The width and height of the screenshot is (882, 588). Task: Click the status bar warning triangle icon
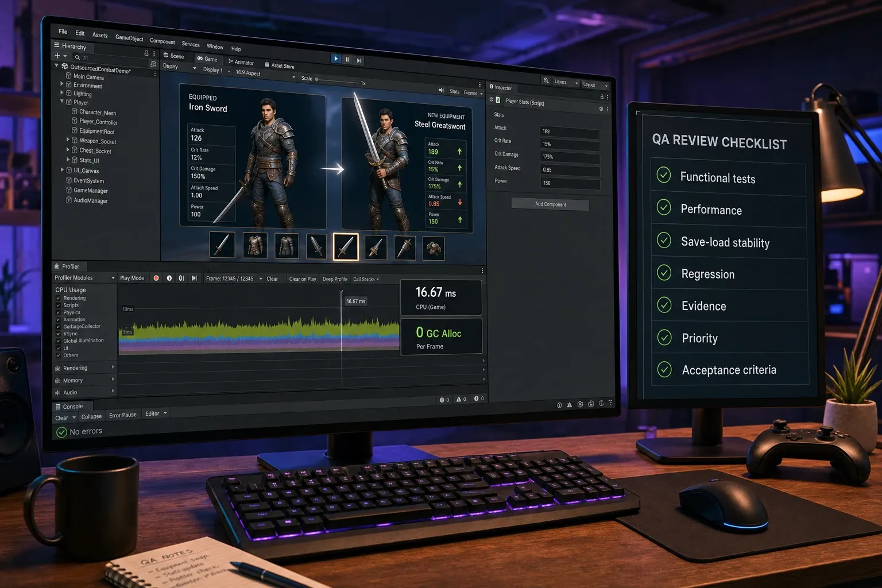click(x=570, y=405)
